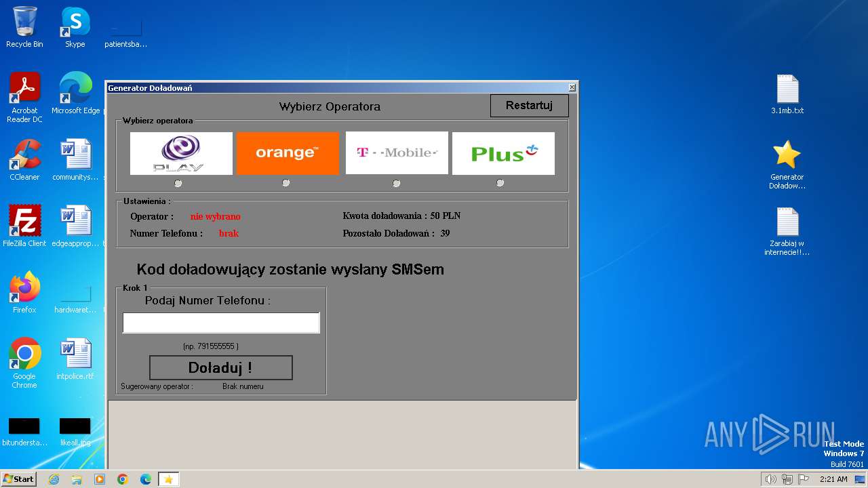Viewport: 868px width, 488px height.
Task: Select the Play operator logo
Action: 181,153
